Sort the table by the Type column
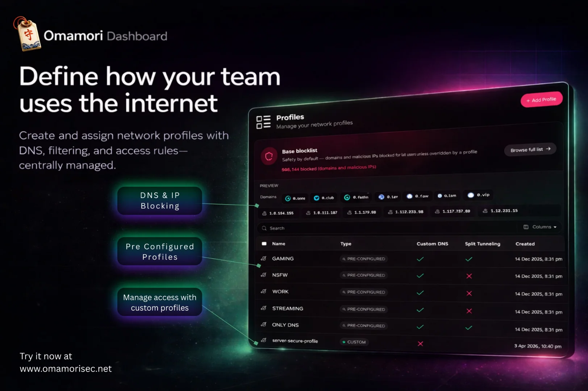The image size is (588, 391). [x=346, y=244]
